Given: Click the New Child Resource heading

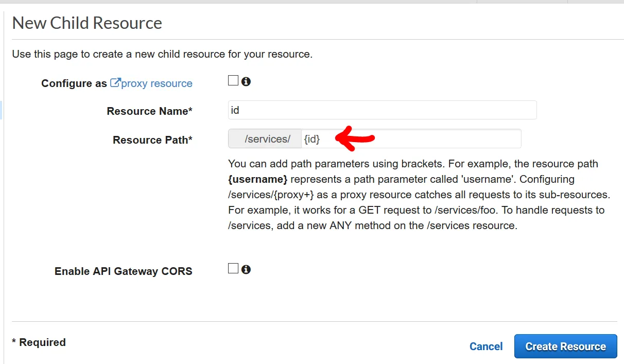Looking at the screenshot, I should (x=87, y=23).
